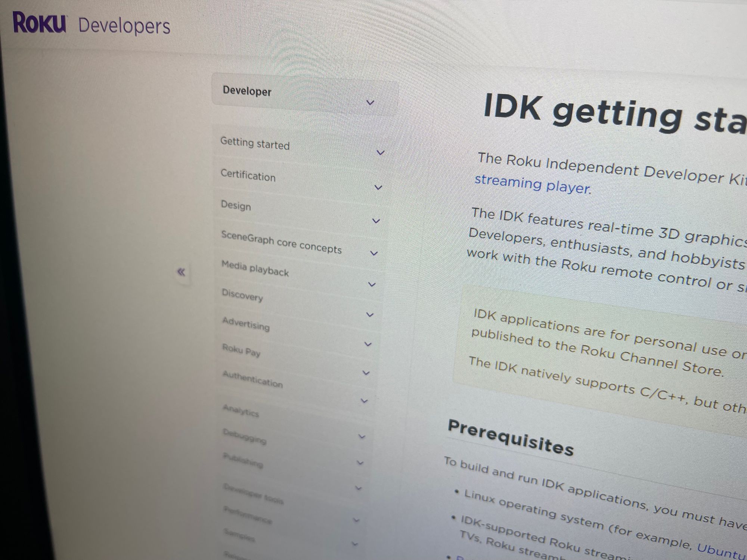
Task: Expand the Media playback chevron
Action: [x=372, y=284]
